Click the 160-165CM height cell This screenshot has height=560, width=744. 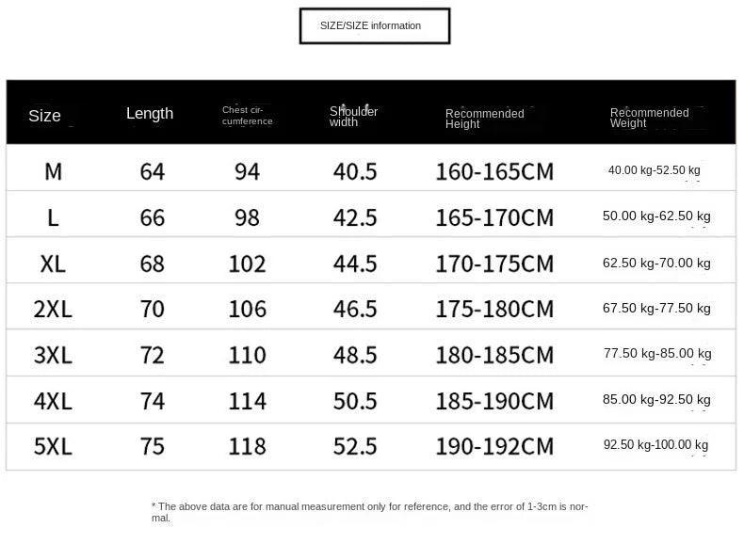[493, 171]
